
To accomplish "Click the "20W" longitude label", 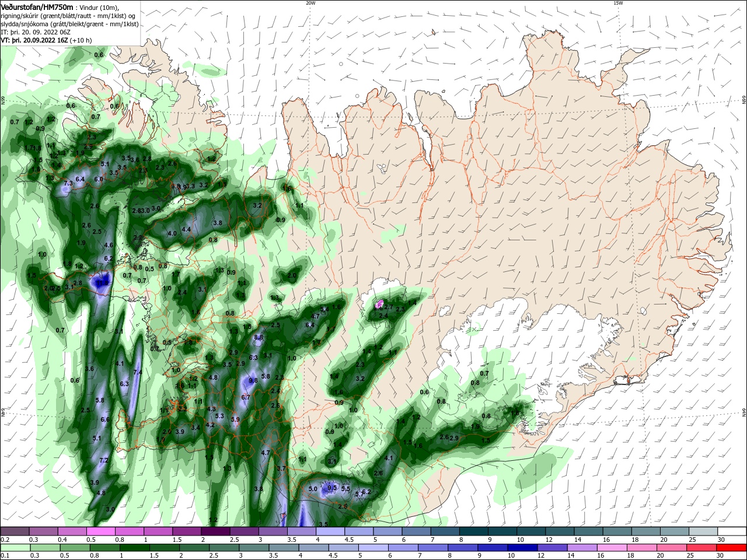I will [310, 3].
